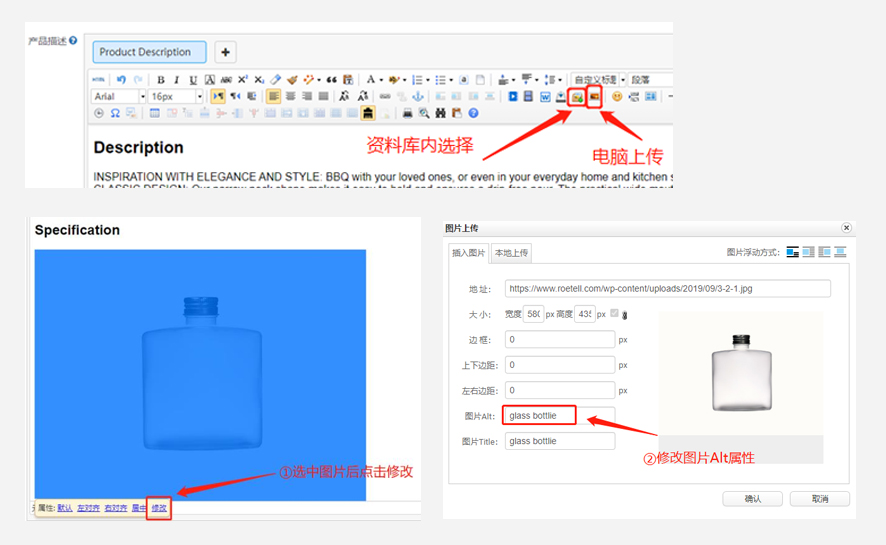Select image from library icon

click(x=576, y=97)
